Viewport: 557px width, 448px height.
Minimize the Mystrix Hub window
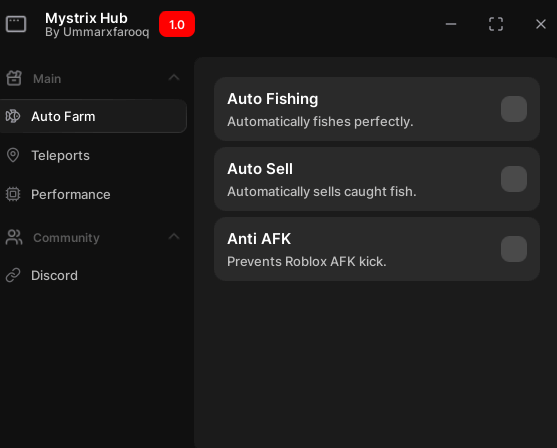(x=451, y=24)
